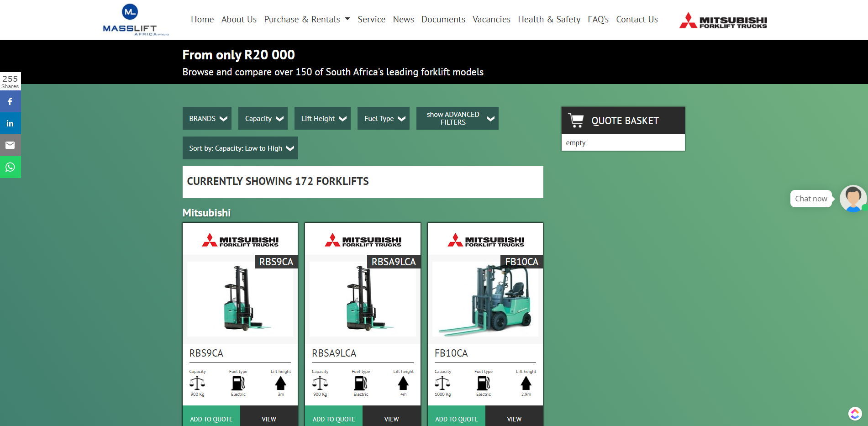Open the FB10CA forklift photo

[x=485, y=299]
